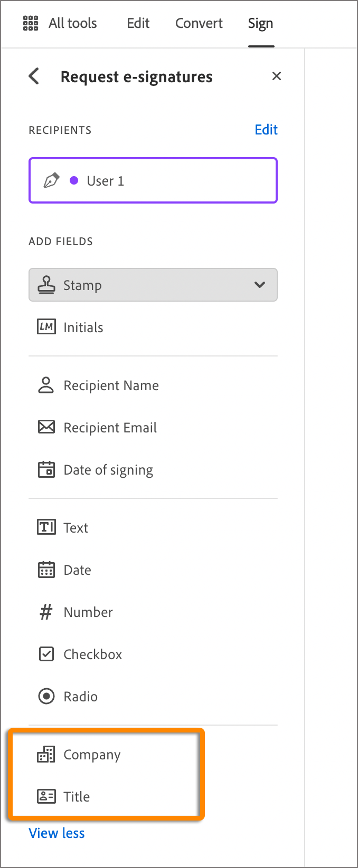Collapse the field list with View less
This screenshot has width=358, height=868.
[56, 833]
